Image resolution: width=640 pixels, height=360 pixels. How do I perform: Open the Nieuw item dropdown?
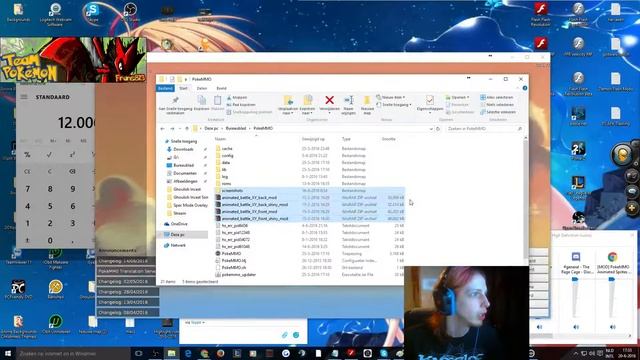pos(391,98)
